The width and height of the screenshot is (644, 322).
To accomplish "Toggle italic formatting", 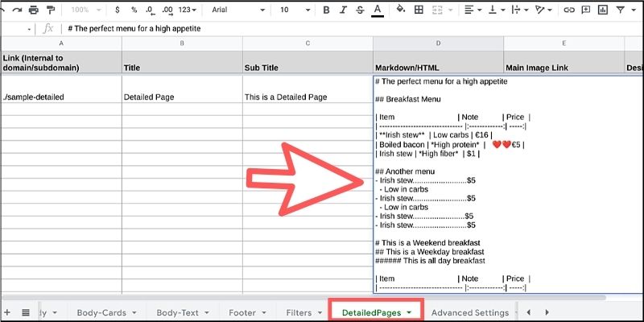I will [343, 10].
